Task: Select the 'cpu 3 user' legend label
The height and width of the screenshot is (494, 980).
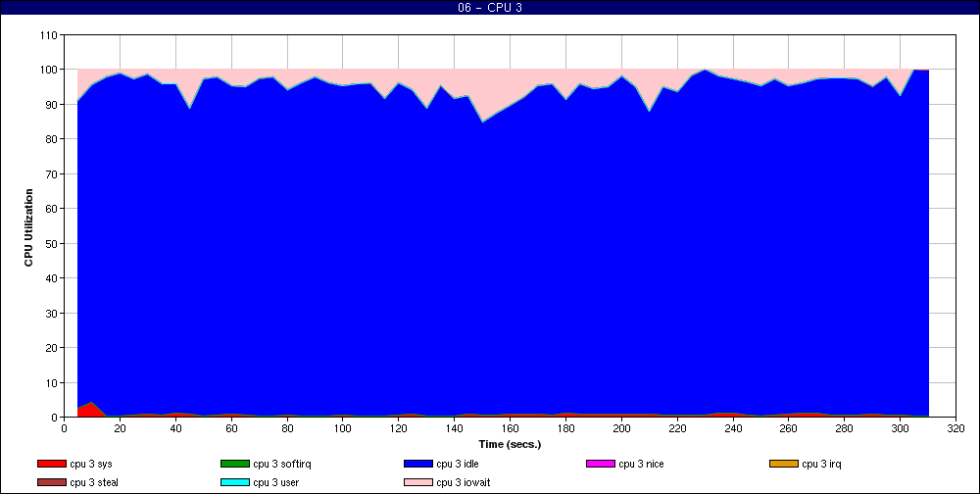Action: 276,483
